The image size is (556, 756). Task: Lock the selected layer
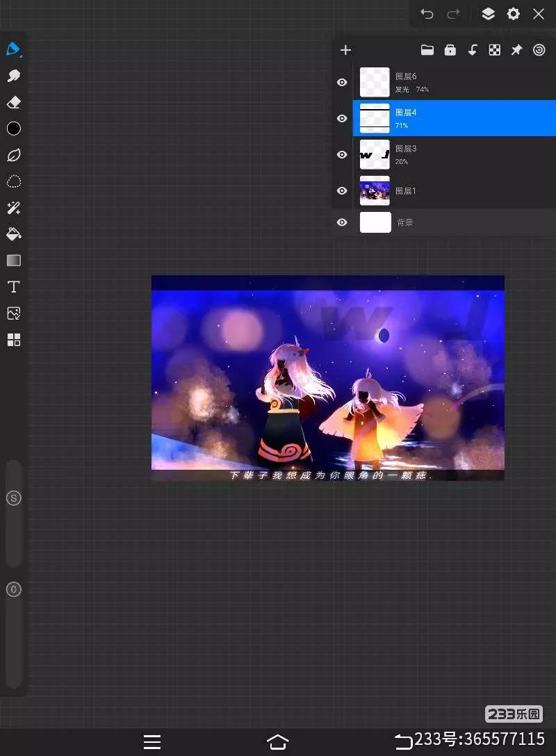tap(450, 50)
